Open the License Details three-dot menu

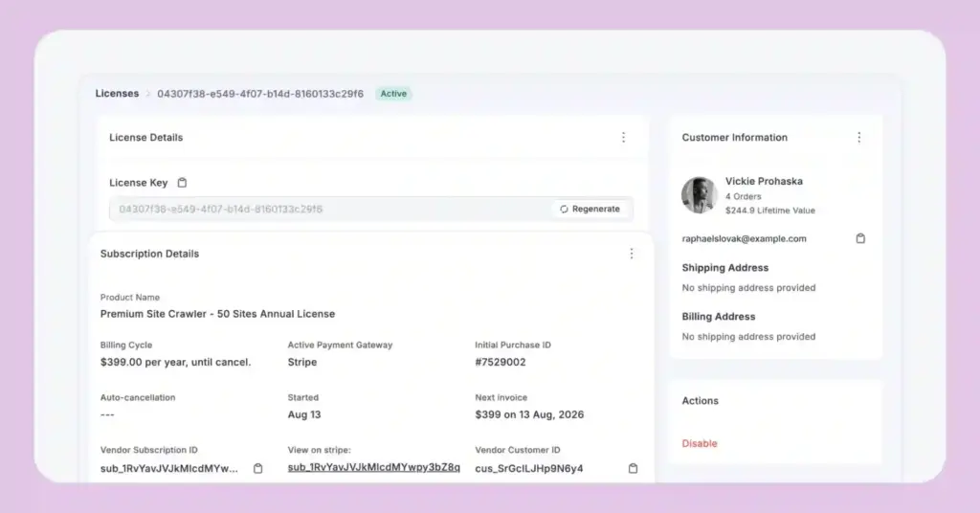[x=623, y=138]
